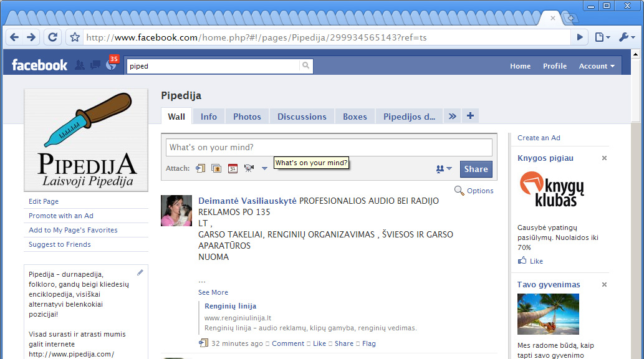Open the post audience privacy dropdown
Viewport: 644px width, 359px height.
click(x=444, y=169)
